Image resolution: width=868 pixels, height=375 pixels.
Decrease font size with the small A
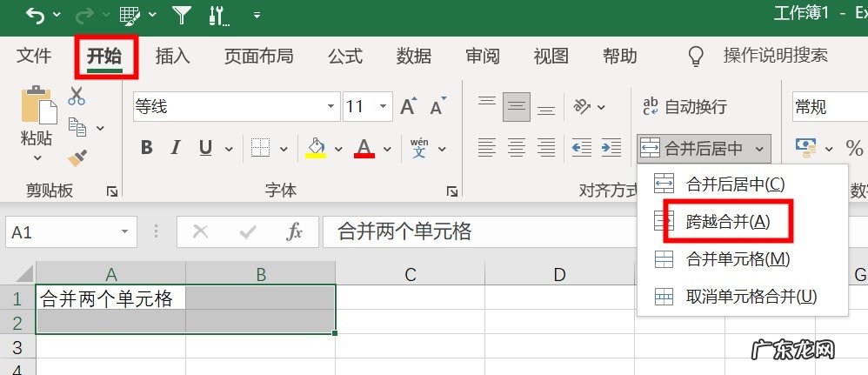437,106
